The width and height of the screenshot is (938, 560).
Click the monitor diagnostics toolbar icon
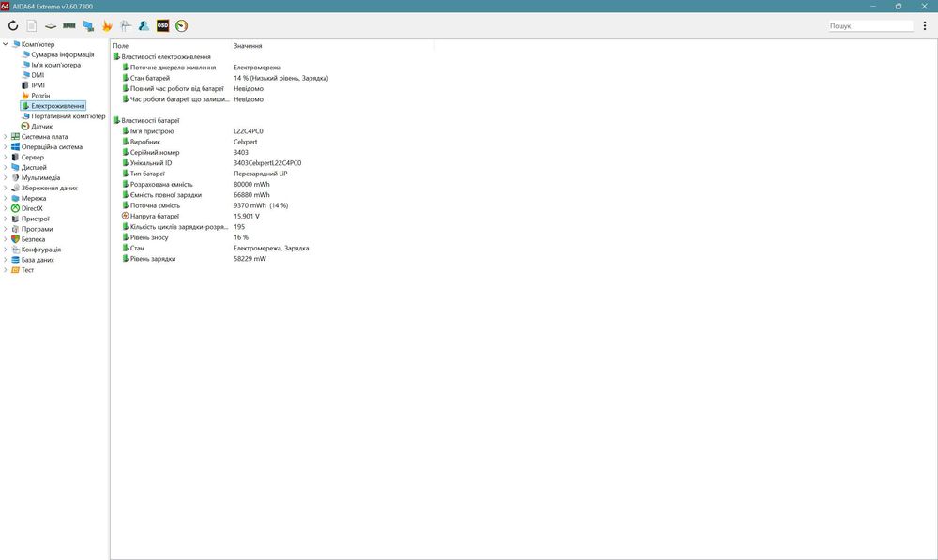[88, 25]
